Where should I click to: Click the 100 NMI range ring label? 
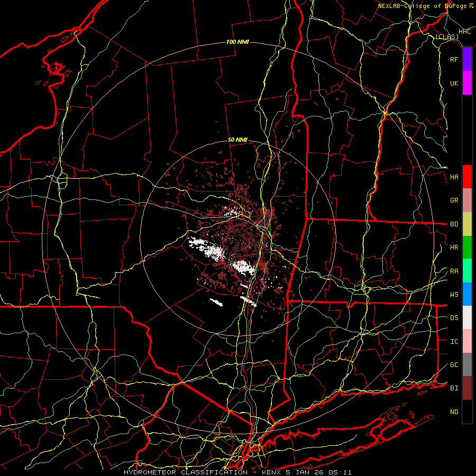[x=237, y=42]
